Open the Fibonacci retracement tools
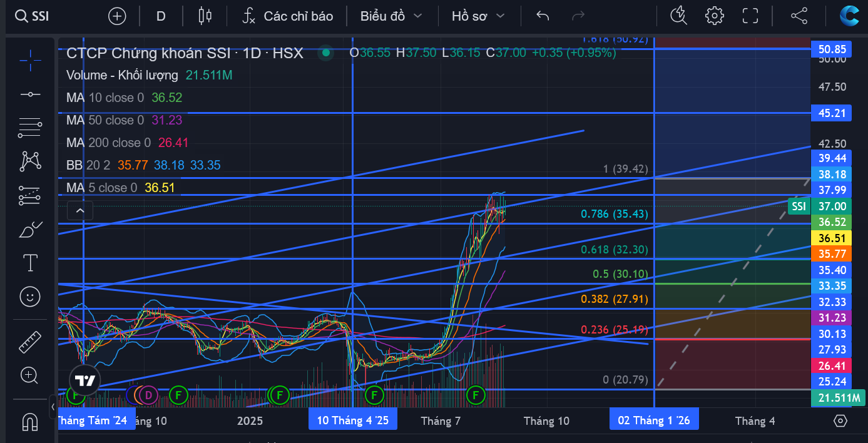 click(30, 128)
